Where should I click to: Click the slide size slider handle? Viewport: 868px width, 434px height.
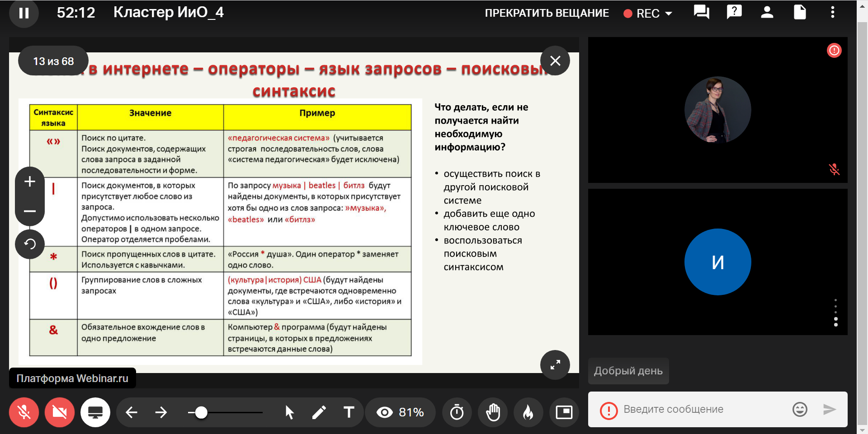[201, 412]
